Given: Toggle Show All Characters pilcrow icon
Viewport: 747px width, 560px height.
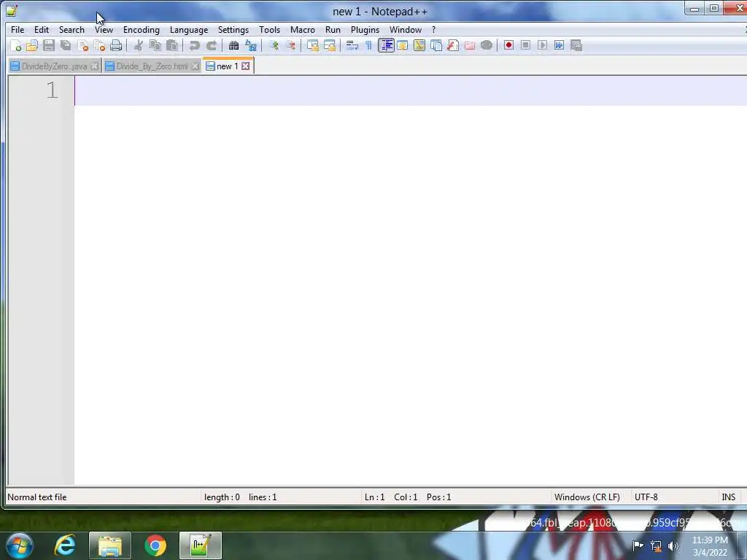Looking at the screenshot, I should [x=368, y=46].
